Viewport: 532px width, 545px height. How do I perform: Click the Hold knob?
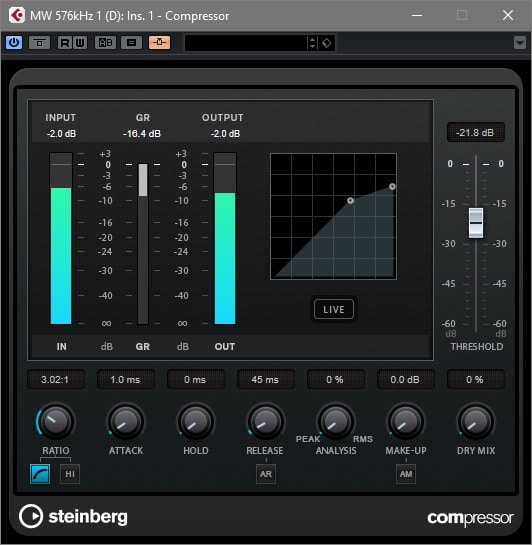point(196,422)
